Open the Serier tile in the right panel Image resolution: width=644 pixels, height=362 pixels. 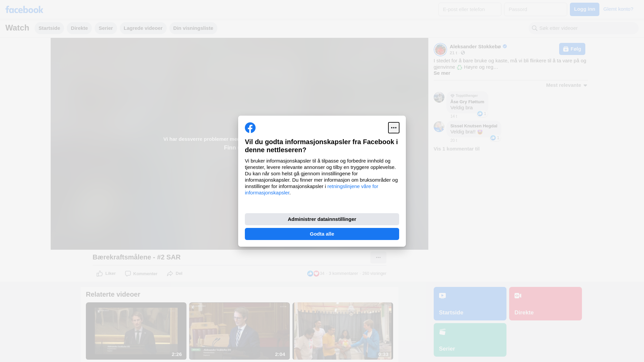[x=470, y=340]
